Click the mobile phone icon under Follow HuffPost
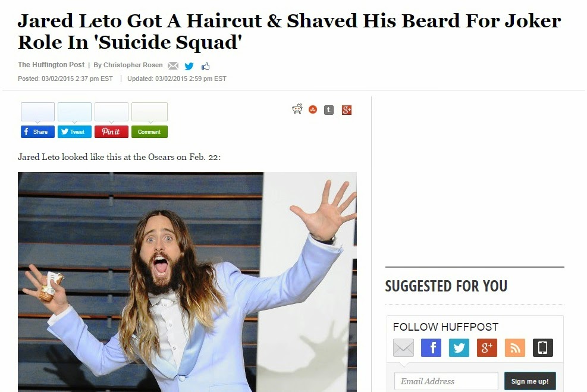Image resolution: width=587 pixels, height=392 pixels. (x=543, y=348)
